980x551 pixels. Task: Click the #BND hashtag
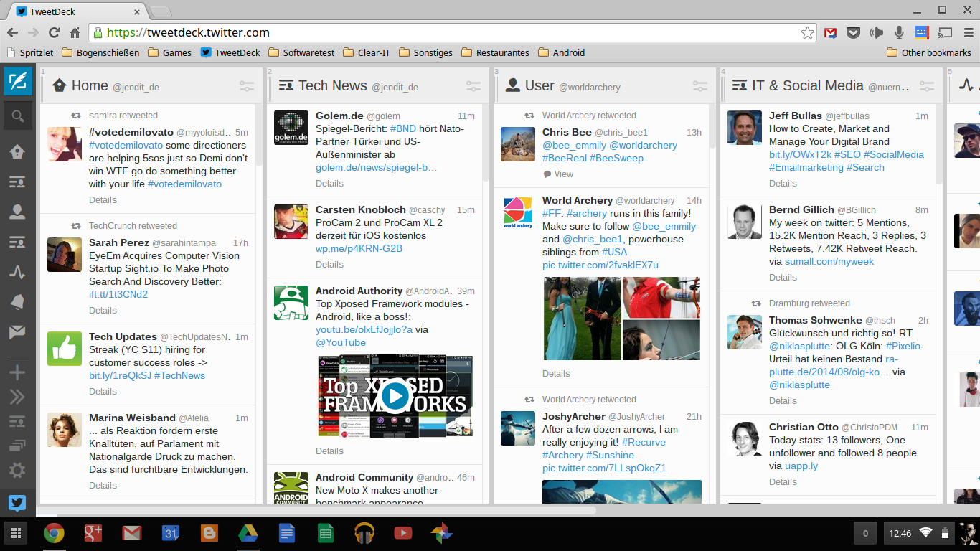pos(403,129)
